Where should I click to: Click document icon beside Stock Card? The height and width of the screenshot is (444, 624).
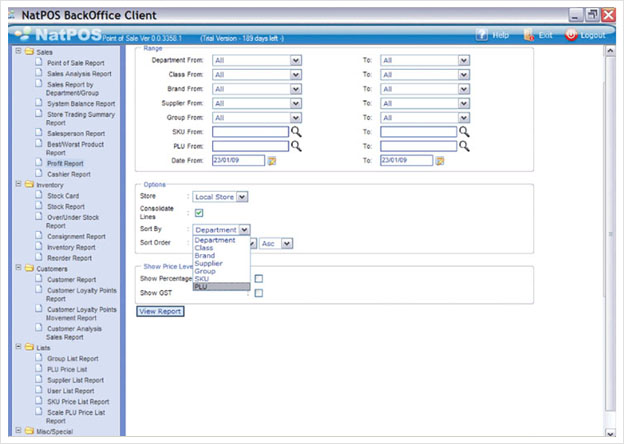39,195
